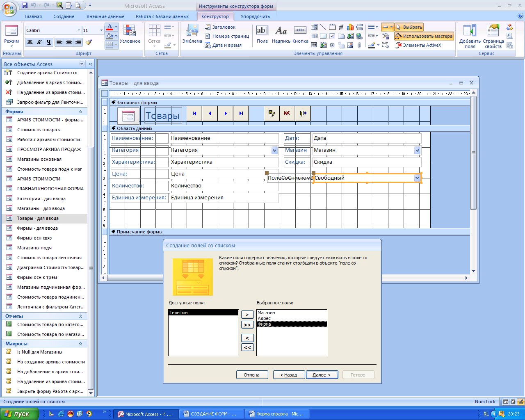Toggle italic К formatting

pyautogui.click(x=39, y=42)
